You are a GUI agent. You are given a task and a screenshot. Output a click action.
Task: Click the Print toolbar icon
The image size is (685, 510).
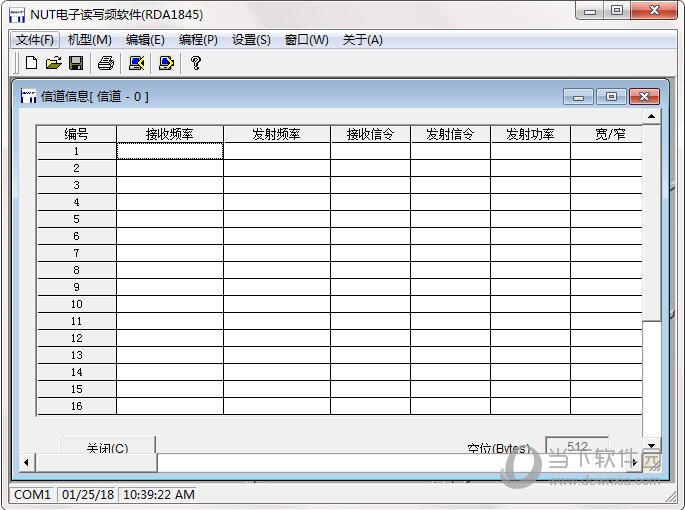point(106,63)
